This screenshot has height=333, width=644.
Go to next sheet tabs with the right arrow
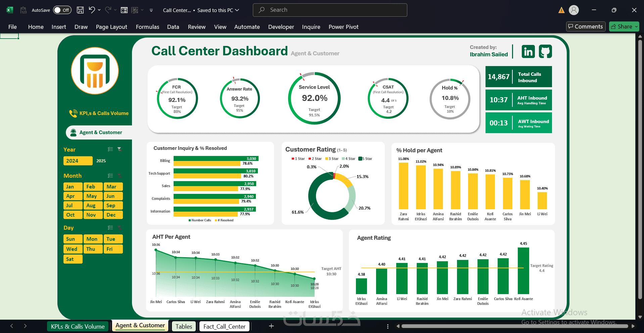tap(25, 326)
